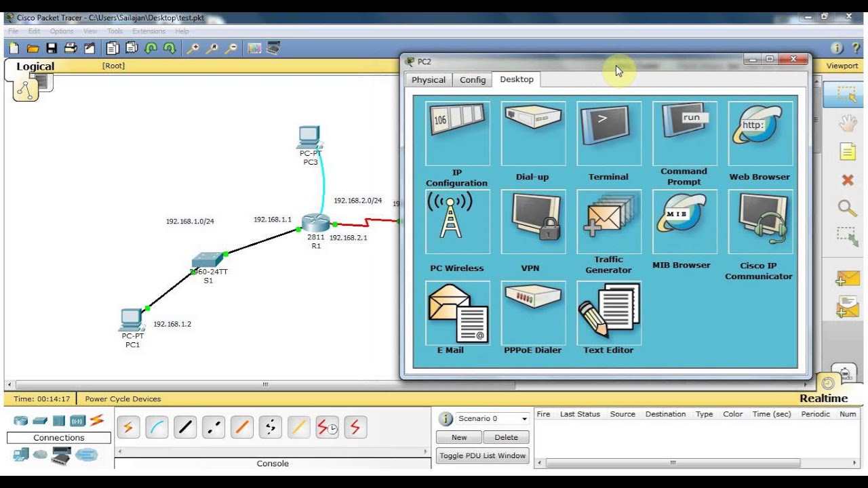
Task: Zoom out with the minus magnifier icon
Action: 231,48
